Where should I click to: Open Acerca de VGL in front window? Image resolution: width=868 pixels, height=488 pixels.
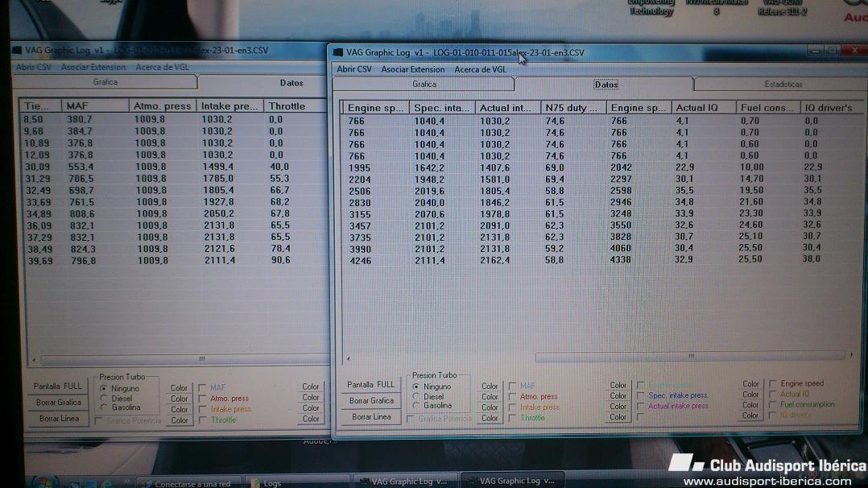point(480,69)
